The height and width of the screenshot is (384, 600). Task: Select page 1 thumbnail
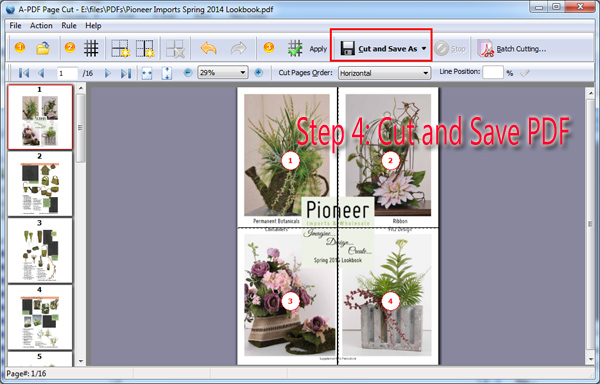(40, 117)
